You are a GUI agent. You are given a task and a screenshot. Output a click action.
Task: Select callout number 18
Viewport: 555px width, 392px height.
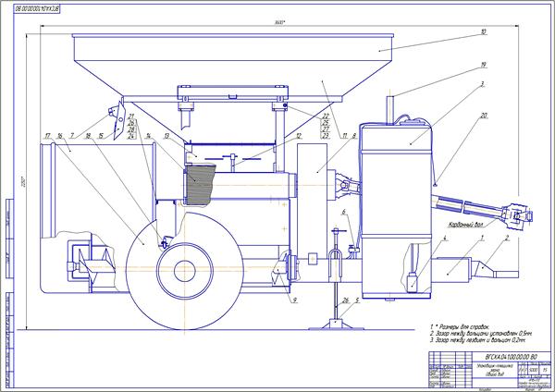point(88,136)
